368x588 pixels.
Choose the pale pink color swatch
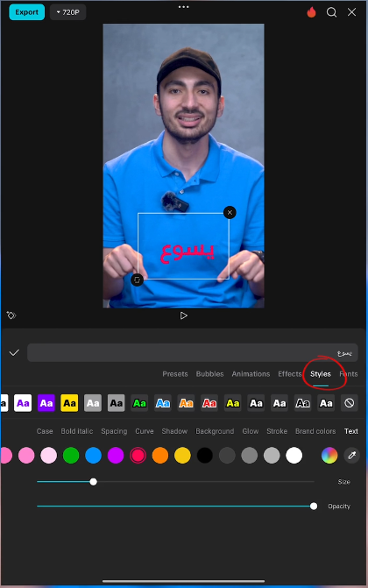pyautogui.click(x=48, y=456)
